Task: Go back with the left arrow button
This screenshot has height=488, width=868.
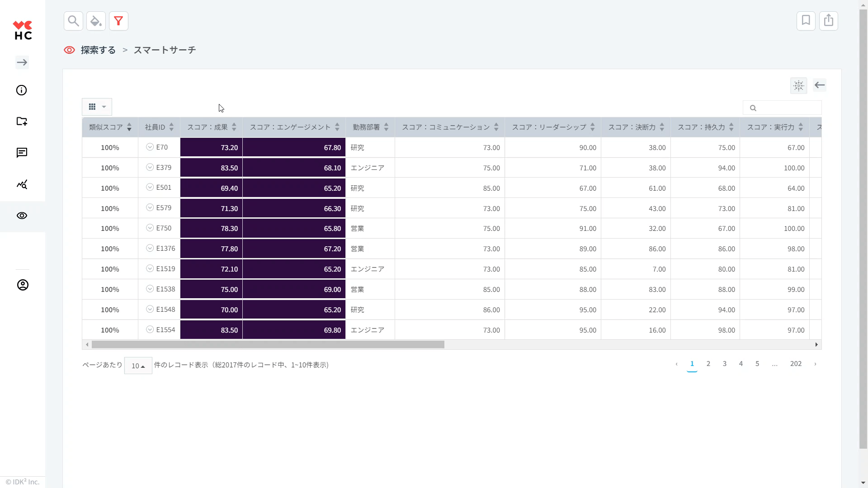Action: pos(820,85)
